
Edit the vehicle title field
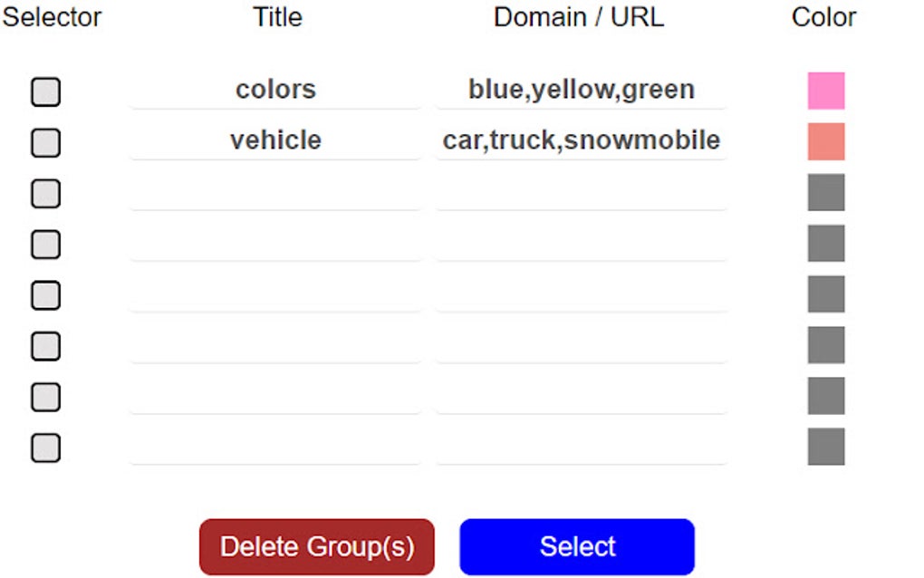[x=275, y=140]
